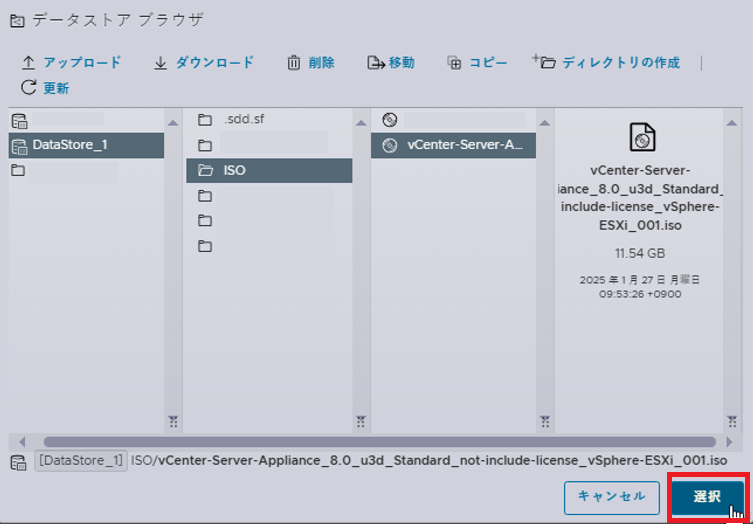Click the Delete (削除) label
This screenshot has width=753, height=524.
321,63
